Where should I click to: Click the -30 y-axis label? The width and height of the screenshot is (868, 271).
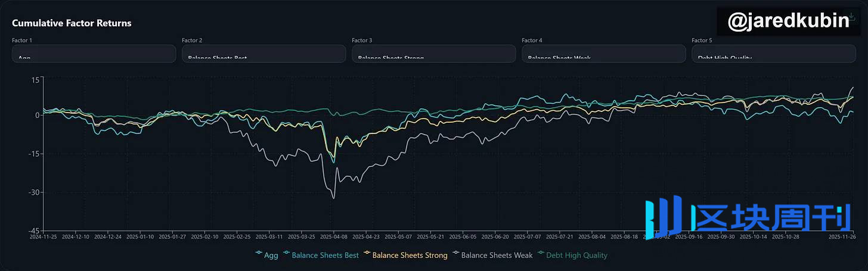pos(35,192)
